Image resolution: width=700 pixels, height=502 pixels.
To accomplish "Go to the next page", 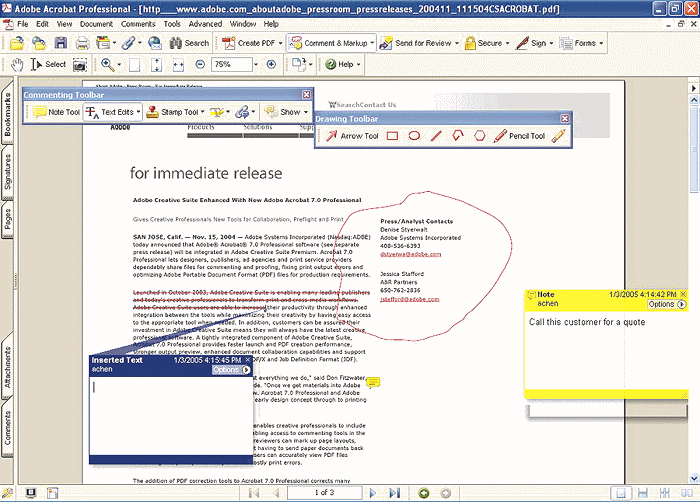I will (373, 493).
